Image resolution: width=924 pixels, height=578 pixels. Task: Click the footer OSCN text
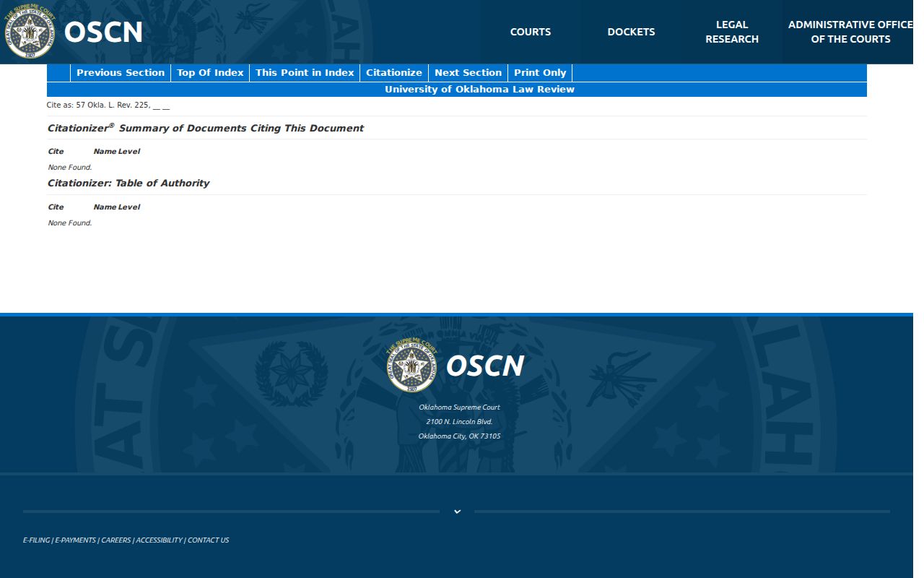(484, 366)
